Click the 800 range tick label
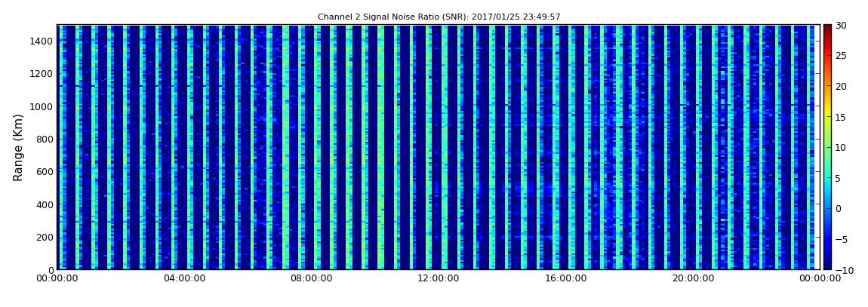 tap(45, 139)
